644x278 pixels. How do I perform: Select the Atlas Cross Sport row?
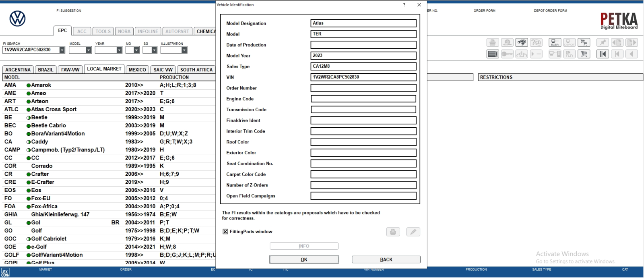[x=109, y=109]
